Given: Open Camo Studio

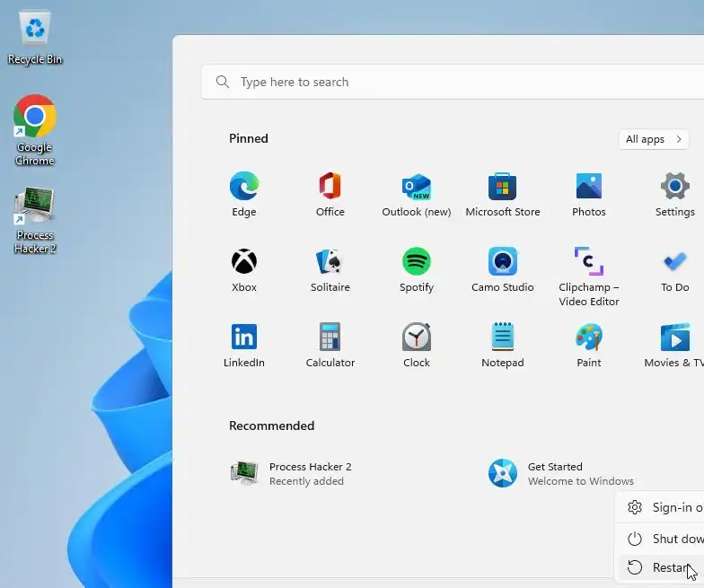Looking at the screenshot, I should 503,269.
